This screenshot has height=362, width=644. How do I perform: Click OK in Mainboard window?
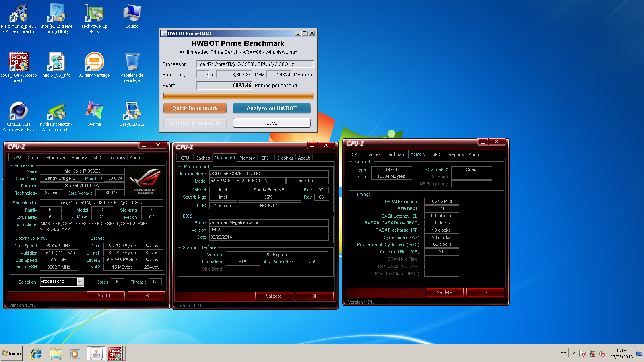click(314, 296)
